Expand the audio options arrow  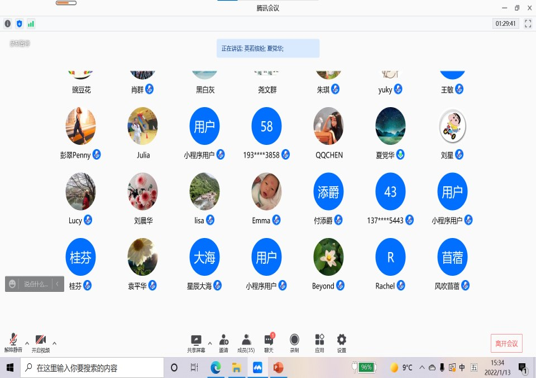[27, 343]
